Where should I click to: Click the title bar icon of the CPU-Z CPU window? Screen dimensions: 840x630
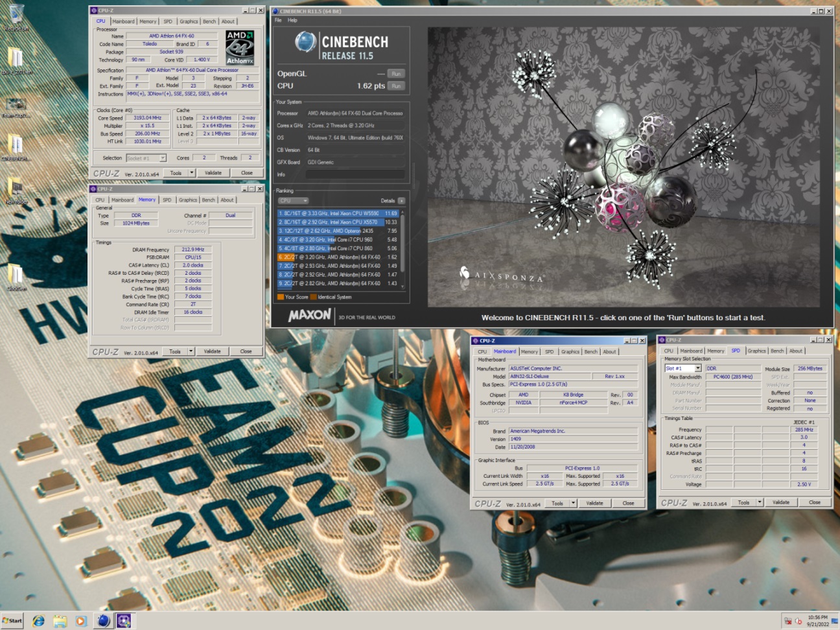click(x=94, y=10)
